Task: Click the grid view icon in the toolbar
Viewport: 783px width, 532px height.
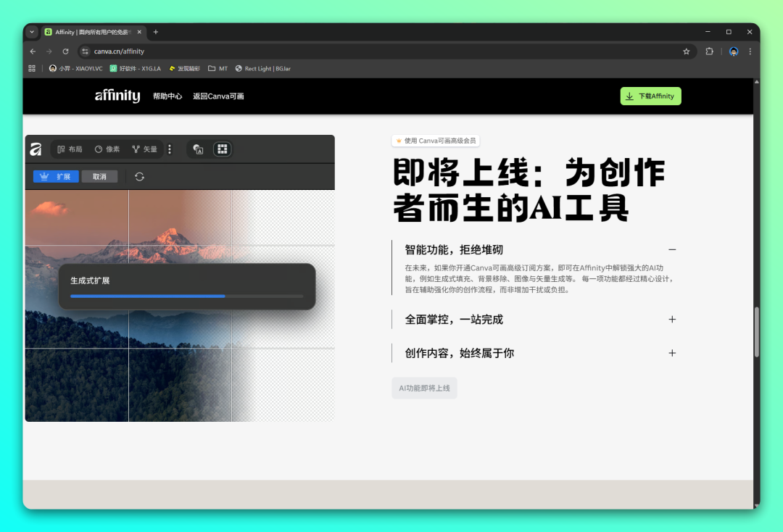Action: [223, 149]
